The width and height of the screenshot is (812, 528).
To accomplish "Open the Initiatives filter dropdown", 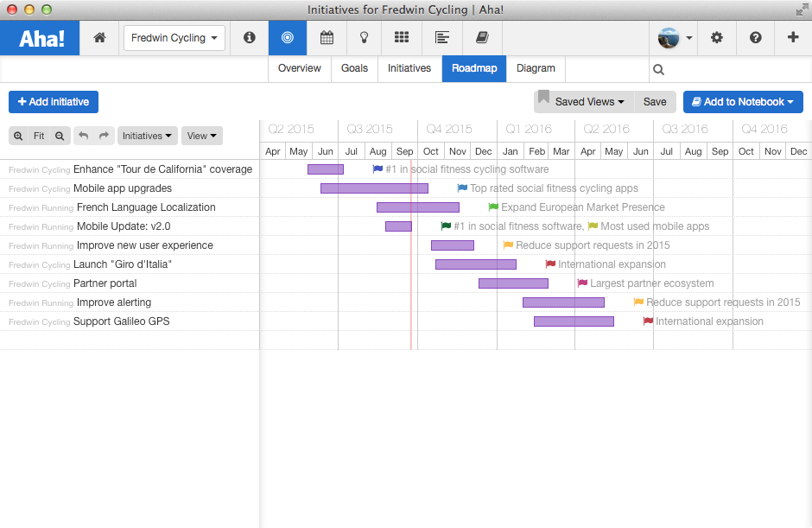I will 148,136.
